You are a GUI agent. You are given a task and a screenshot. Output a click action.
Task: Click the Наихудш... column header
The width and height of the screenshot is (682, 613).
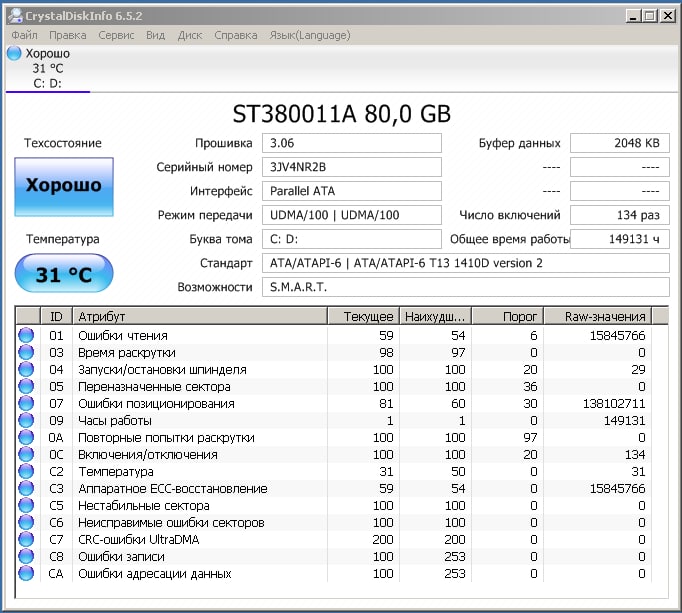[435, 316]
